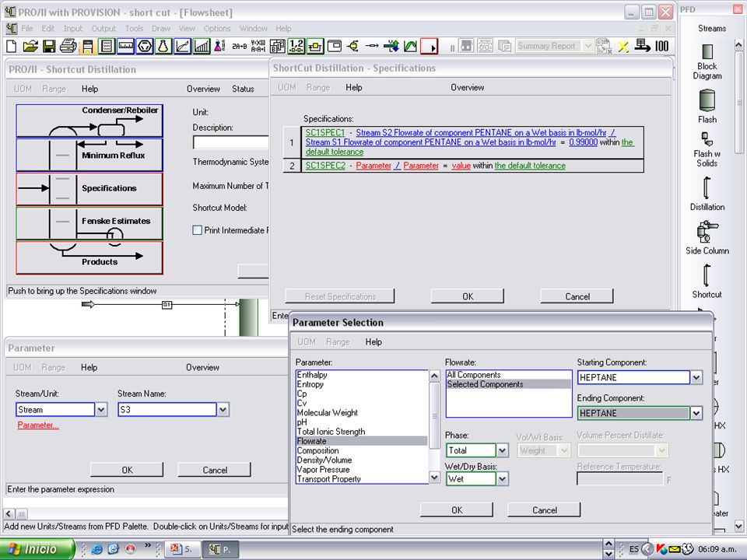Select Molecular Weight in Parameter list
The image size is (747, 560).
point(362,413)
